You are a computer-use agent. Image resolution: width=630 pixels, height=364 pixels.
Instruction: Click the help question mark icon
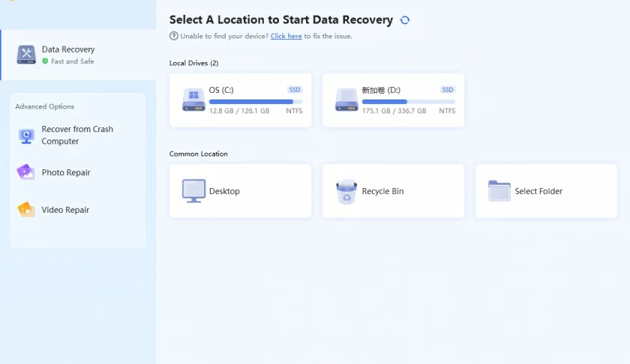click(x=174, y=36)
